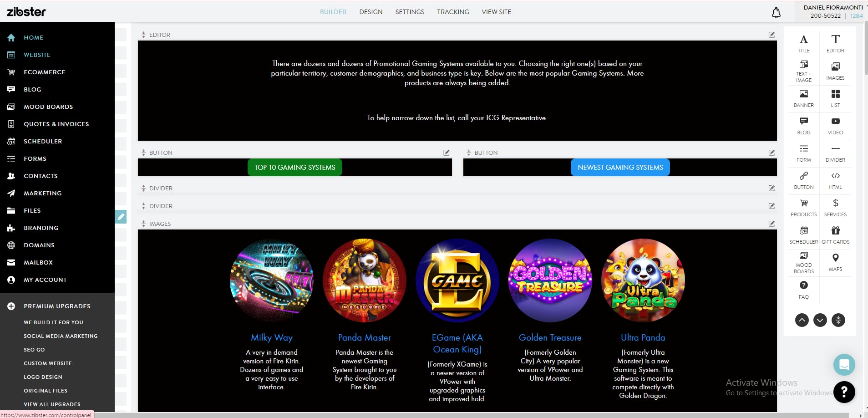Screen dimensions: 868x418
Task: Add a Divider block from the panel
Action: click(x=835, y=153)
